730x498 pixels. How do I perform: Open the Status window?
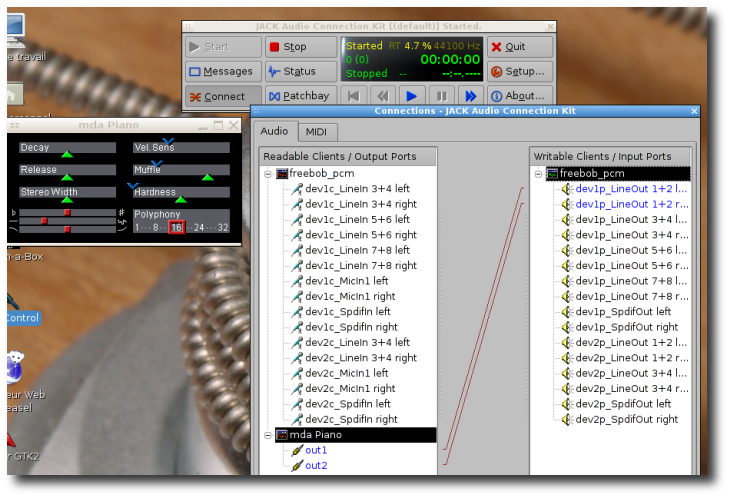301,71
